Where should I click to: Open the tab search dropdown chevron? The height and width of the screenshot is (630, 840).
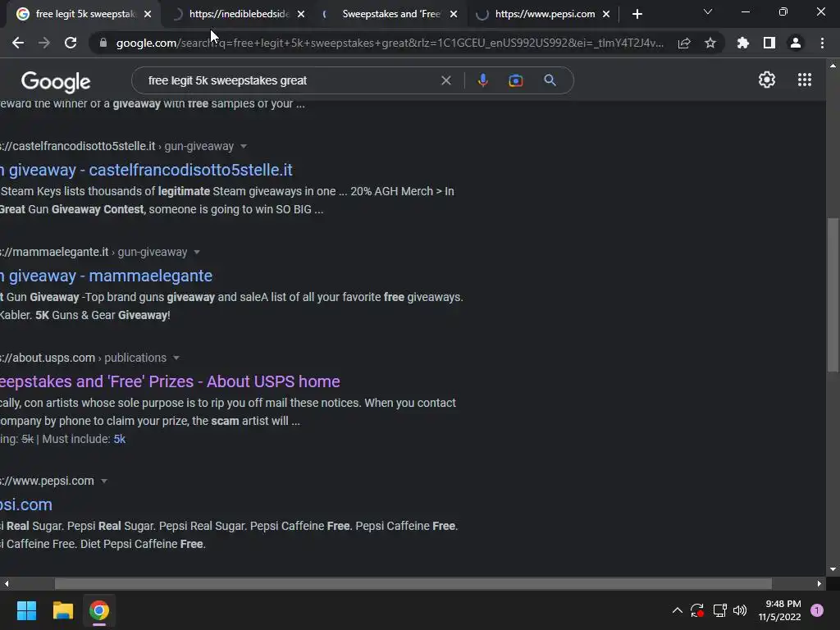click(x=708, y=11)
